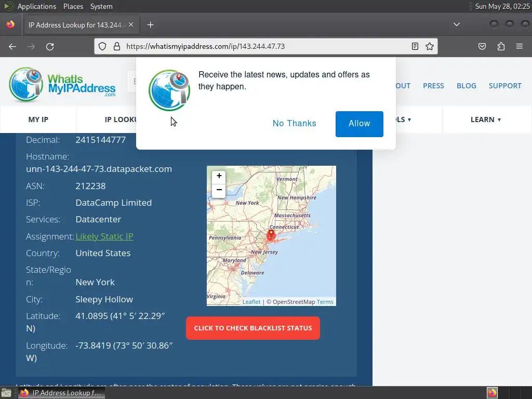The height and width of the screenshot is (399, 532).
Task: Zoom in on the map
Action: point(219,176)
